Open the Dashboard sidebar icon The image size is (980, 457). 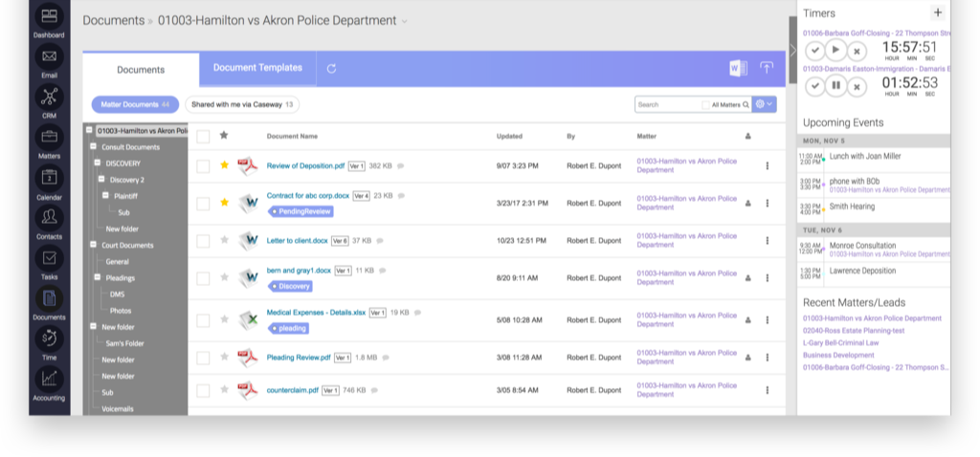pyautogui.click(x=49, y=17)
